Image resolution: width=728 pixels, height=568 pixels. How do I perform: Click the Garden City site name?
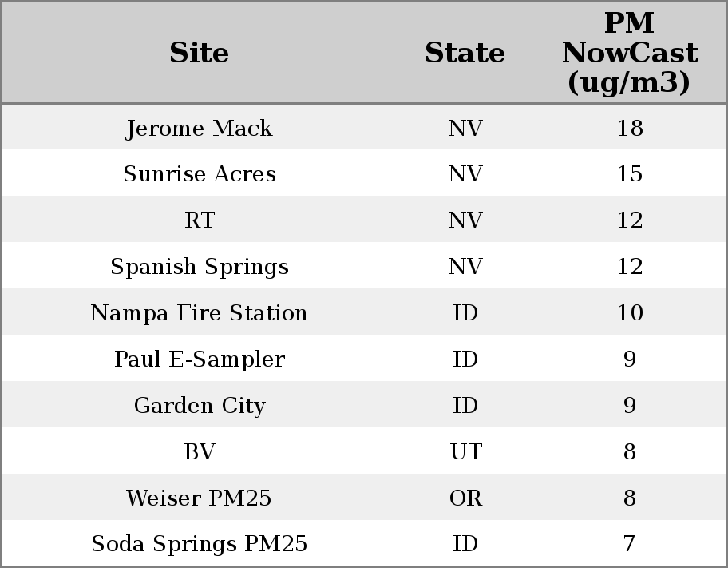click(x=199, y=406)
